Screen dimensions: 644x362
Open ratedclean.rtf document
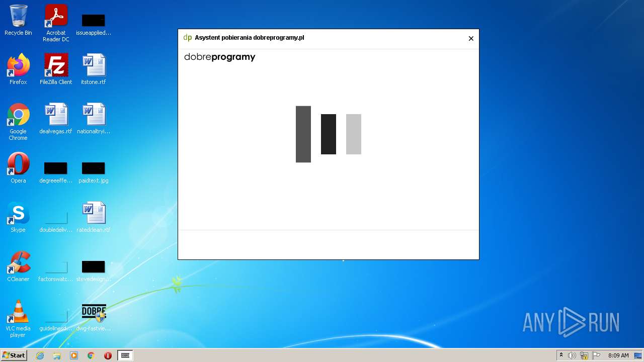tap(94, 217)
